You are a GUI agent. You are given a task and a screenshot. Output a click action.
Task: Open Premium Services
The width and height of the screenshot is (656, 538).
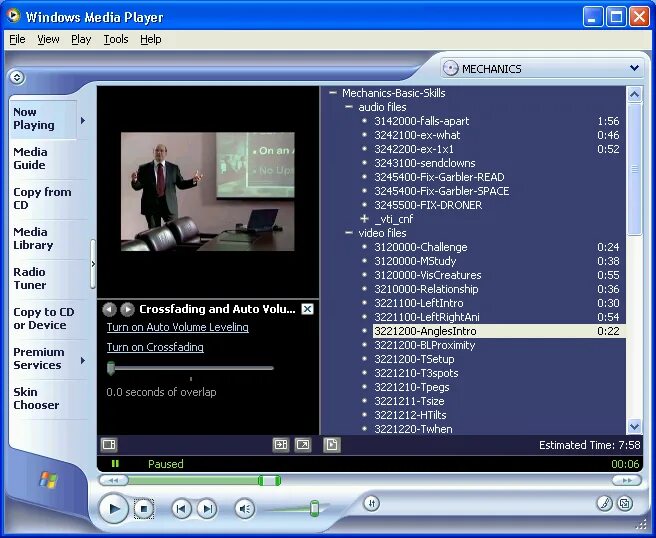tap(43, 359)
